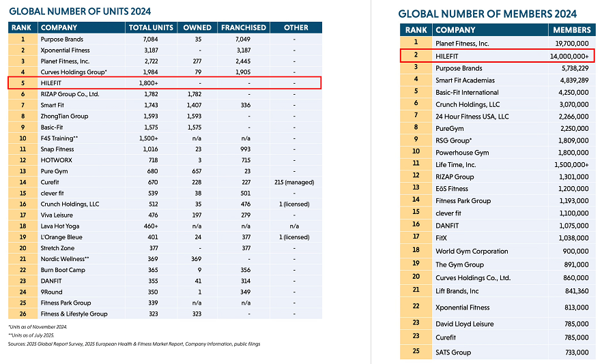602x364 pixels.
Task: Click 'Curves Holdings Group*' row name
Action: 74,72
